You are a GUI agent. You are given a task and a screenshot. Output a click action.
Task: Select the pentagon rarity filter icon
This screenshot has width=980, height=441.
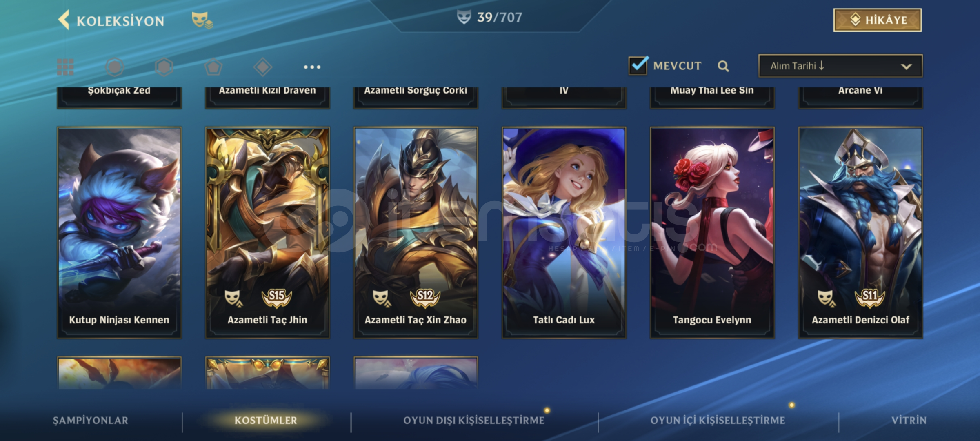coord(213,67)
